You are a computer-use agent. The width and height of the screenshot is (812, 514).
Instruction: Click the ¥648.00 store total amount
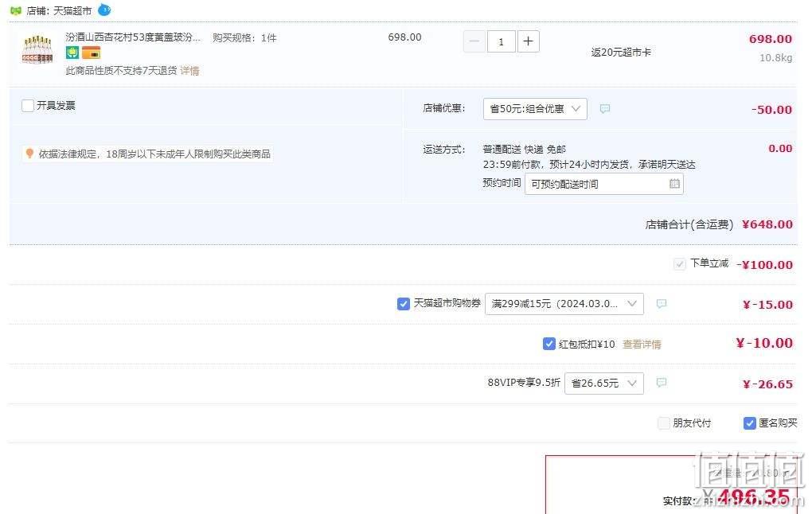[767, 224]
